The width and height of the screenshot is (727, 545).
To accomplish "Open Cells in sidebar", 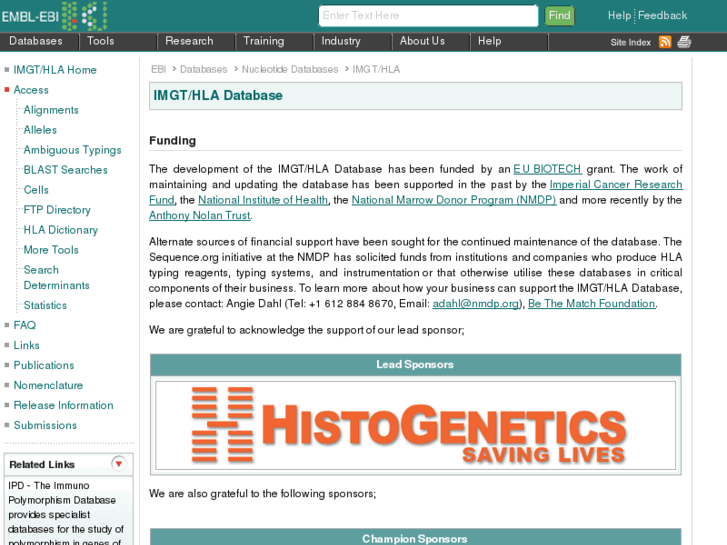I will click(36, 190).
